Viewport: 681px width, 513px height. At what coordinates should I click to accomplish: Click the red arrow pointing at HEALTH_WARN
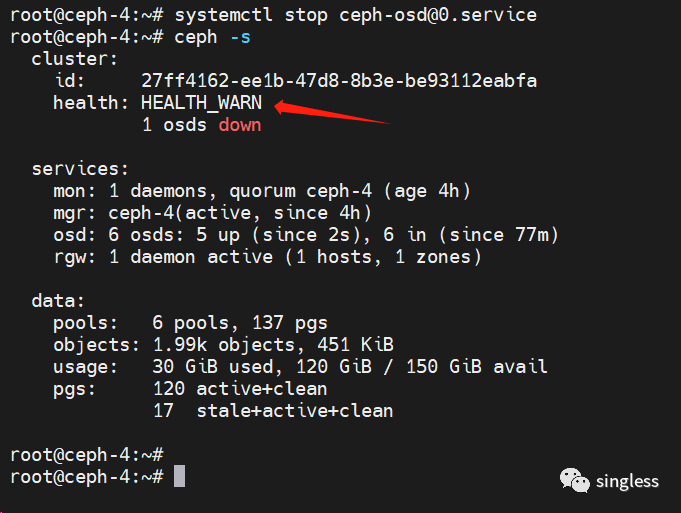coord(330,111)
